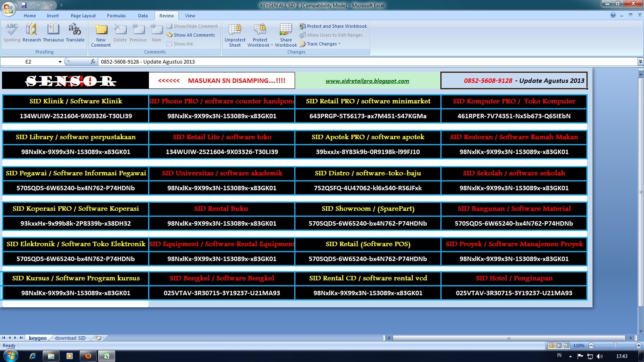Open the Insert ribbon tab
The image size is (644, 362).
pyautogui.click(x=53, y=16)
